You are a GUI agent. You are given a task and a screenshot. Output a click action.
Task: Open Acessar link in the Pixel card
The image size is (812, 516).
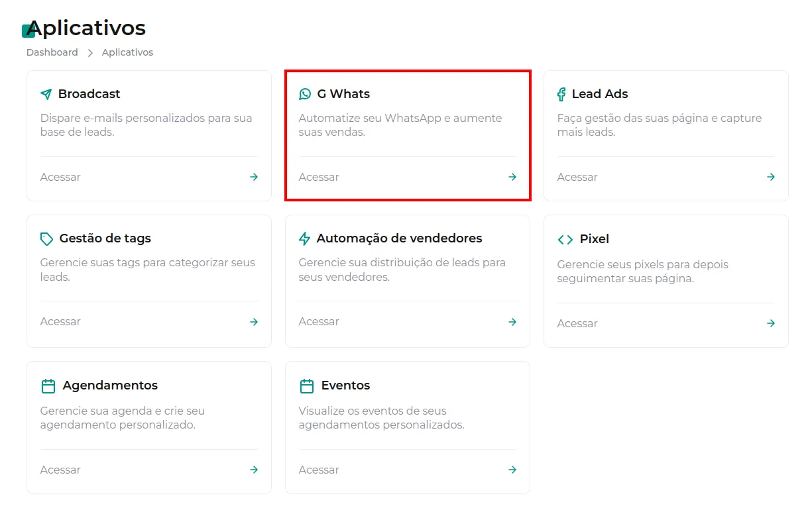click(x=577, y=323)
